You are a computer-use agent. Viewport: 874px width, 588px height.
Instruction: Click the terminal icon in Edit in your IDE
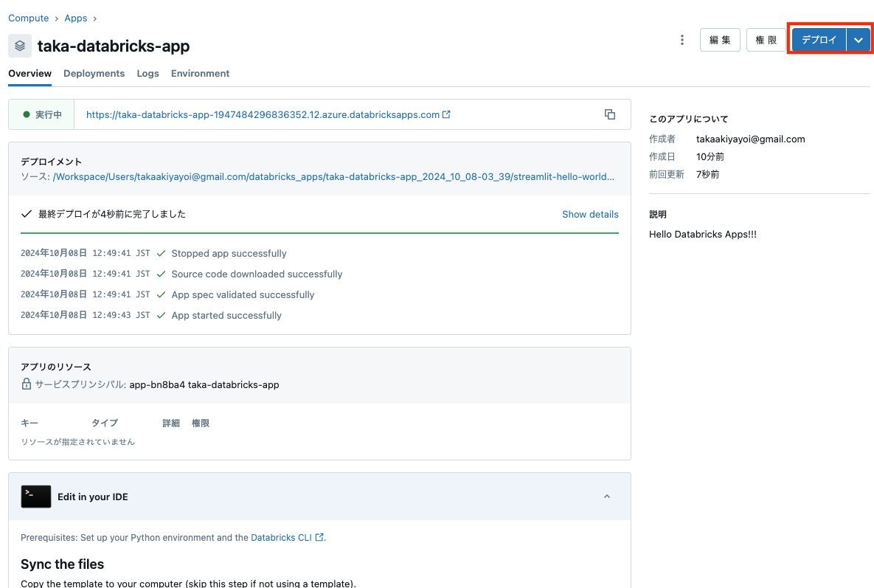[x=35, y=497]
